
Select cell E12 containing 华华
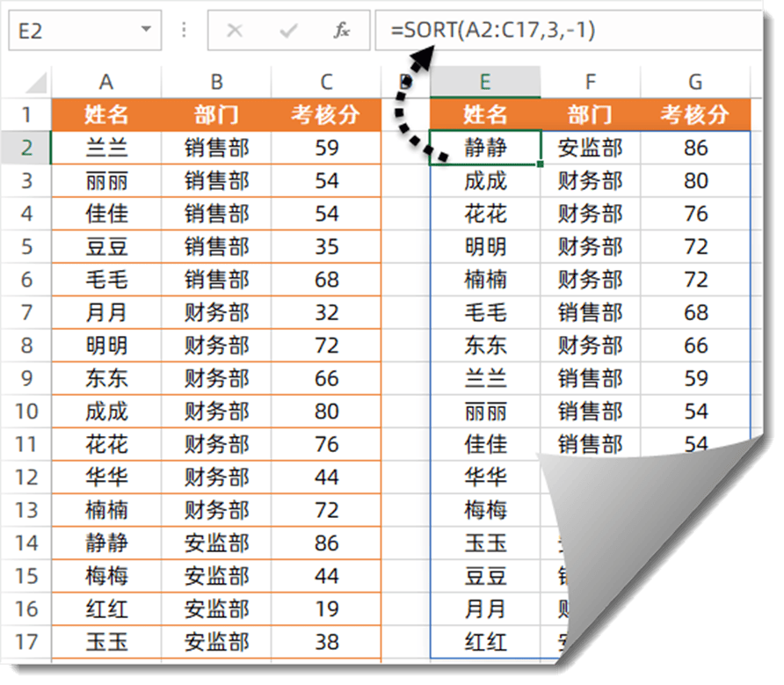click(x=485, y=477)
